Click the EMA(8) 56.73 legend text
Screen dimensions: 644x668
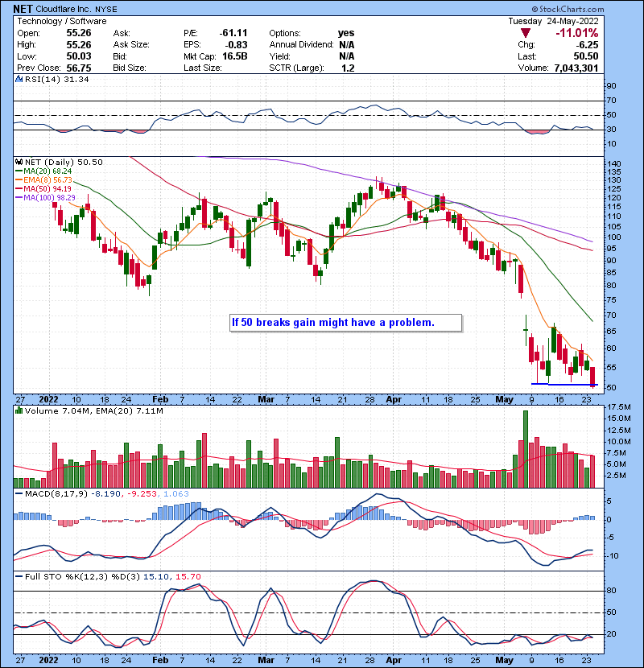pos(47,180)
